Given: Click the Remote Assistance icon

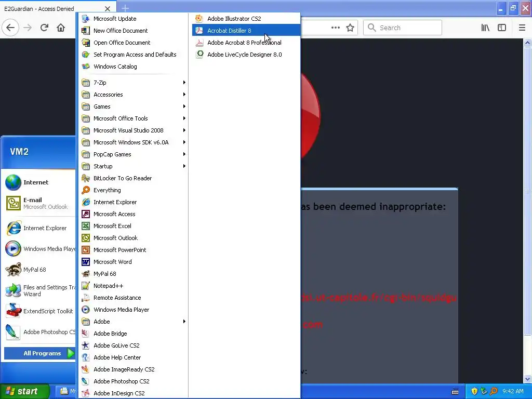Looking at the screenshot, I should click(x=86, y=298).
